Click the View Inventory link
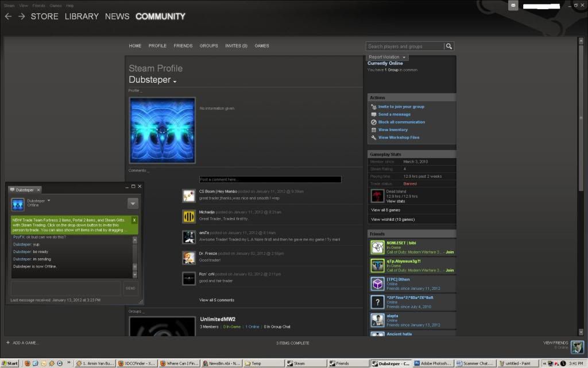The width and height of the screenshot is (588, 368). coord(393,130)
